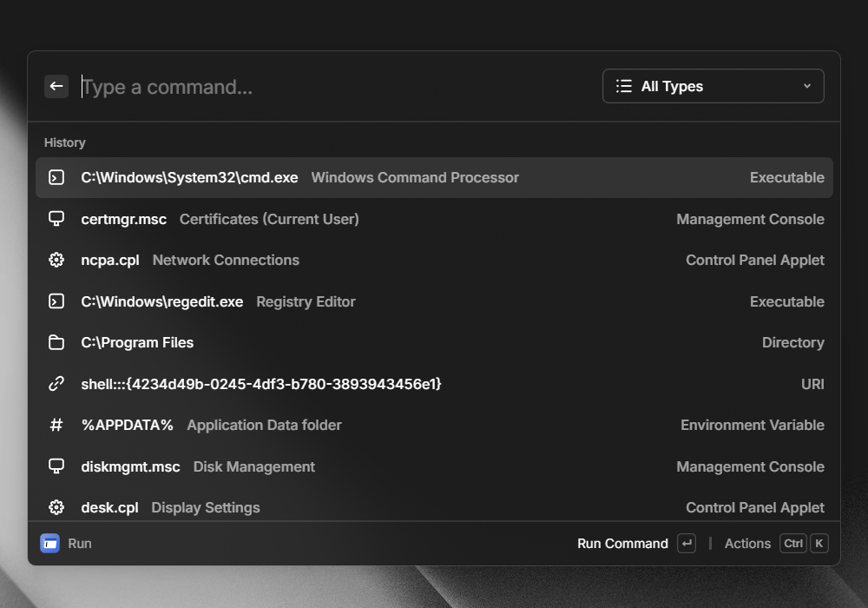Select the shell:::{4234d49b...} URI entry
868x608 pixels.
(x=434, y=384)
